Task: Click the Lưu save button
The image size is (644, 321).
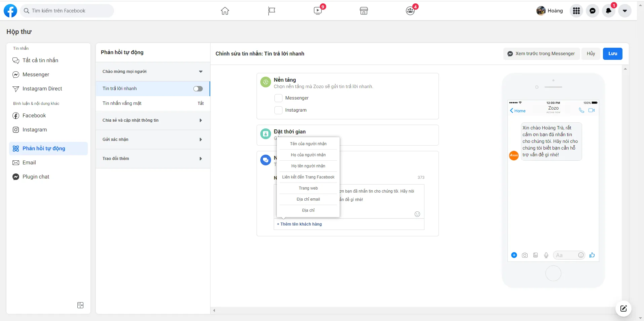Action: 612,54
